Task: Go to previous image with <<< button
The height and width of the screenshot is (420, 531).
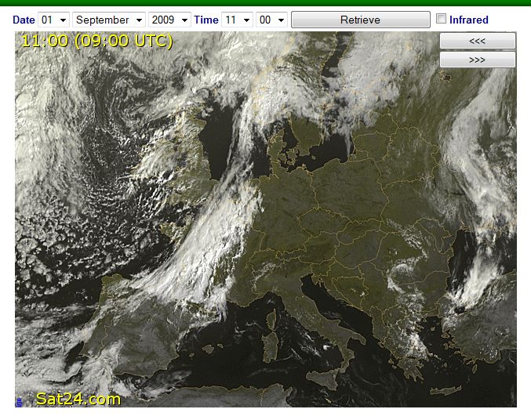Action: (478, 41)
